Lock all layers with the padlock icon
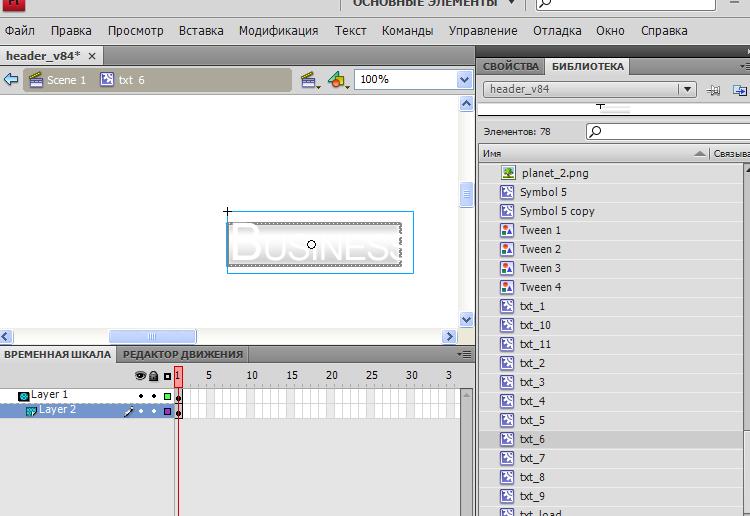 tap(154, 376)
